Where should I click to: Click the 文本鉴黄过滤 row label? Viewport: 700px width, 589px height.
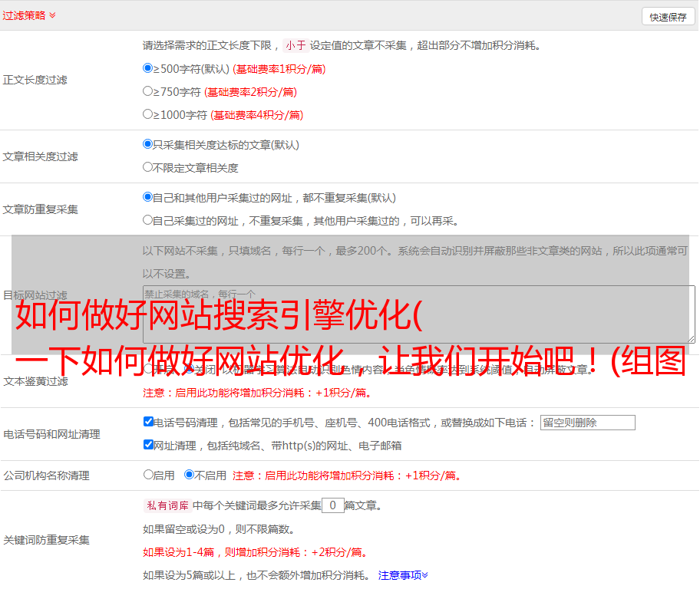tap(36, 381)
